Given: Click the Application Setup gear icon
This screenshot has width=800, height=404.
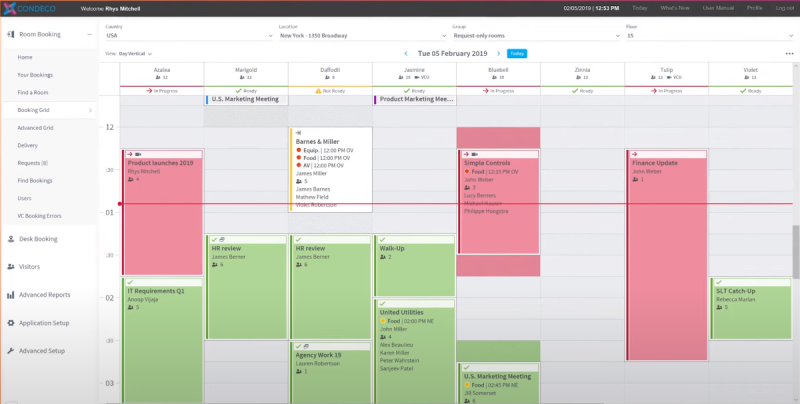Looking at the screenshot, I should pos(9,323).
